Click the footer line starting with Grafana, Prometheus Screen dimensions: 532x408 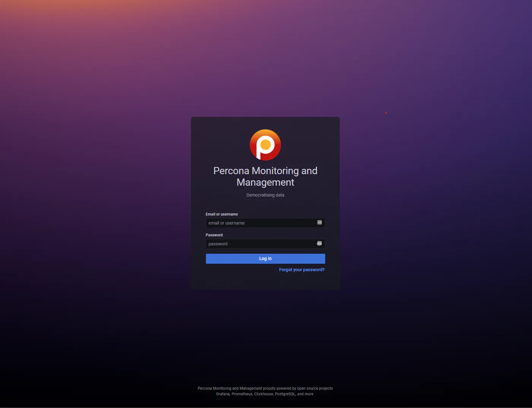[x=265, y=394]
